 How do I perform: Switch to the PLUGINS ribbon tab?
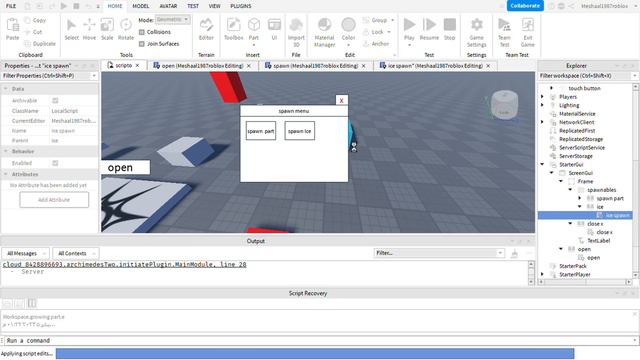pos(241,6)
